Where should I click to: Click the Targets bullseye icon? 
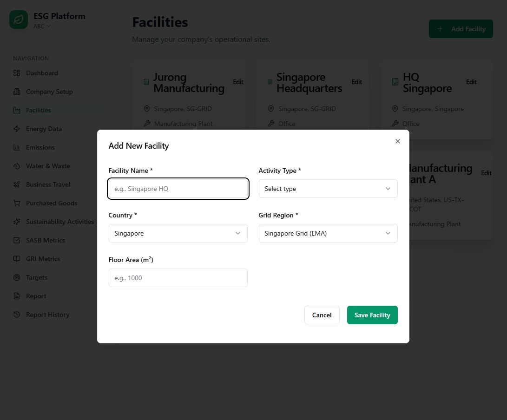[17, 277]
